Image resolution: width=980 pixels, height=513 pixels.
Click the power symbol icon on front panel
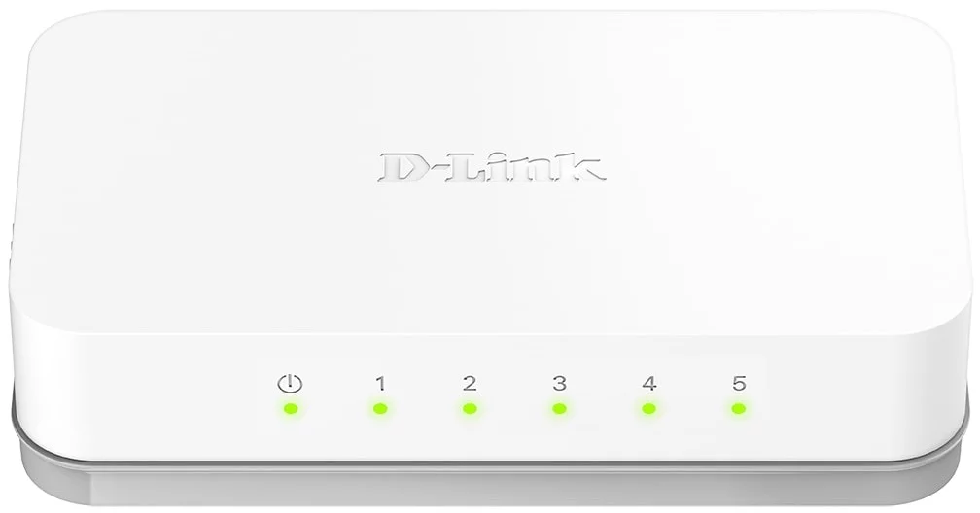tap(290, 383)
